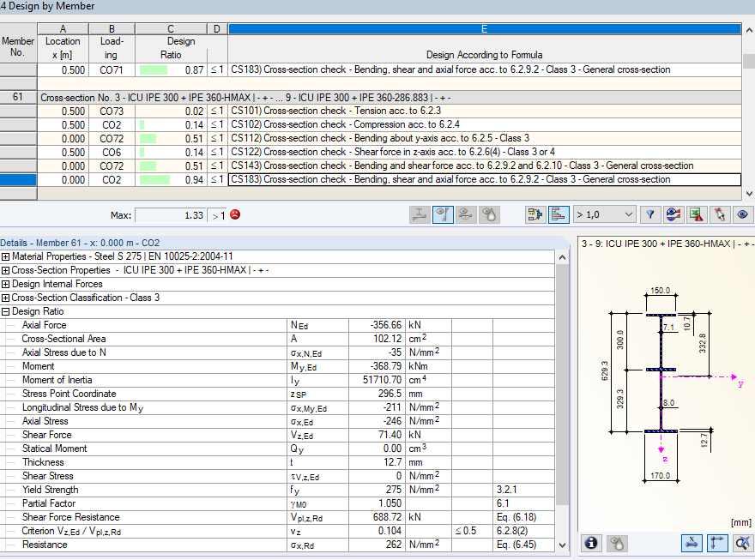
Task: Click the Excel export icon
Action: pyautogui.click(x=697, y=214)
